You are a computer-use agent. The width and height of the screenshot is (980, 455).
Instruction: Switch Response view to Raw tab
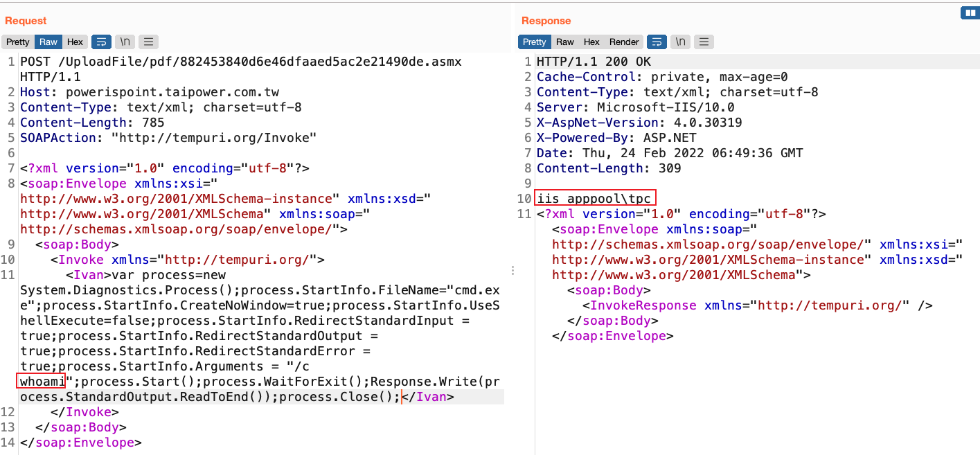coord(565,42)
